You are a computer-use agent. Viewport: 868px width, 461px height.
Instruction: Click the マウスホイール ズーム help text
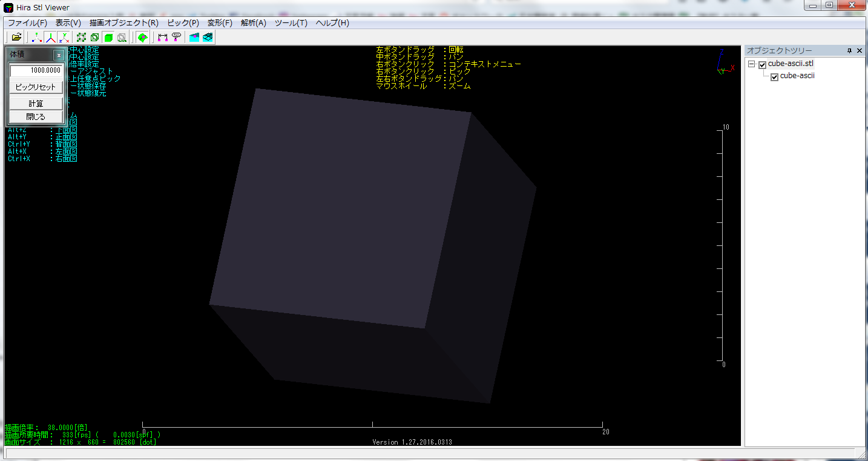(x=424, y=86)
